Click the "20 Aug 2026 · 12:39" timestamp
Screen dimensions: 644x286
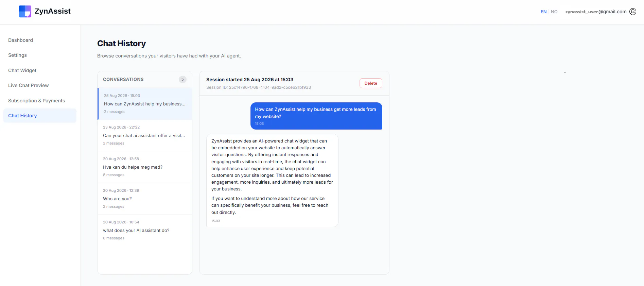(x=121, y=190)
